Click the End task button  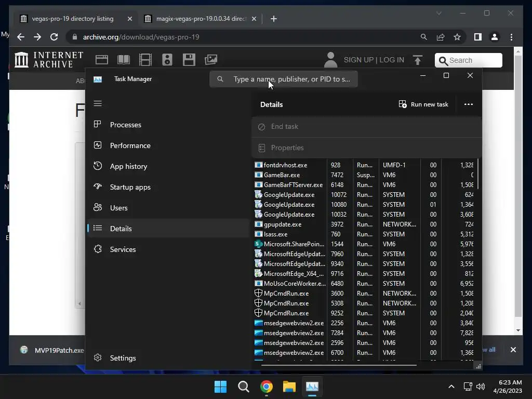point(366,127)
